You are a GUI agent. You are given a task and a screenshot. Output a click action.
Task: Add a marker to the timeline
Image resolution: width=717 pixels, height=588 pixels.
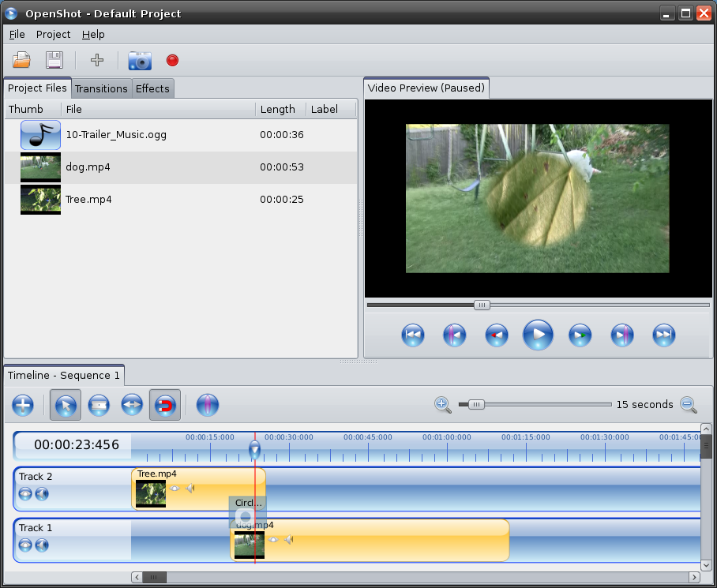[207, 406]
